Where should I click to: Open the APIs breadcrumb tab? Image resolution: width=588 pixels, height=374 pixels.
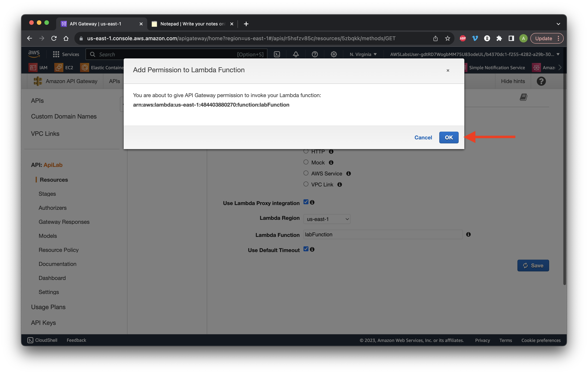coord(114,81)
